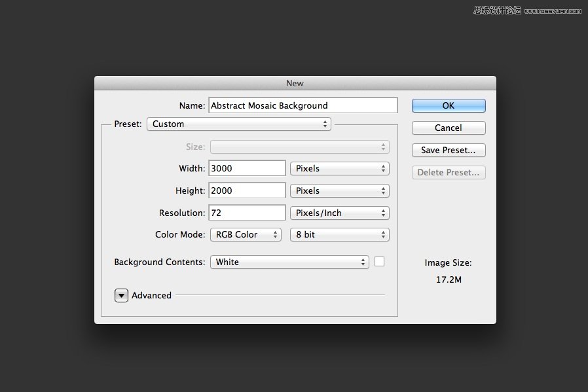Click the New dialog title bar
This screenshot has height=392, width=588.
coord(295,83)
